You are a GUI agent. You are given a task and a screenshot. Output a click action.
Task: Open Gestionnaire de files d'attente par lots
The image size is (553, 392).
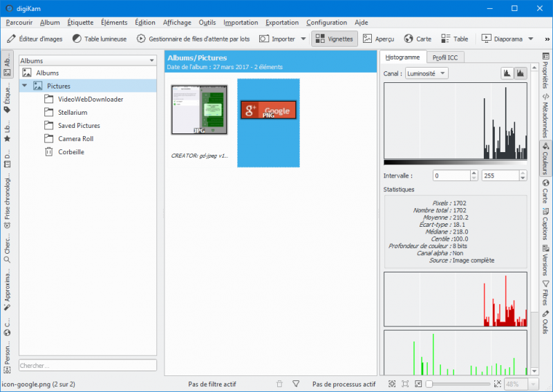click(194, 39)
